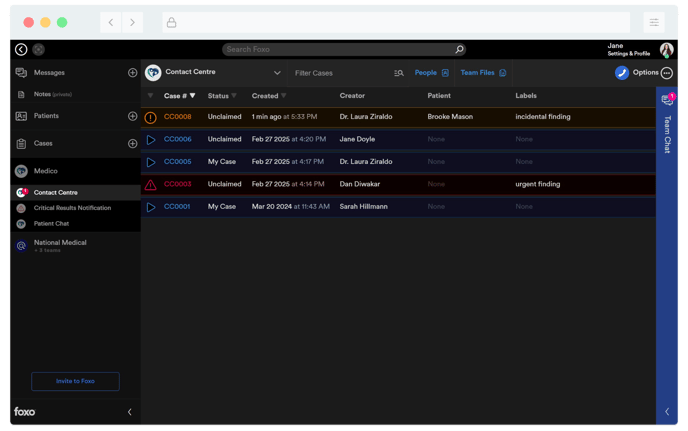
Task: Open Jane's profile avatar
Action: tap(666, 50)
